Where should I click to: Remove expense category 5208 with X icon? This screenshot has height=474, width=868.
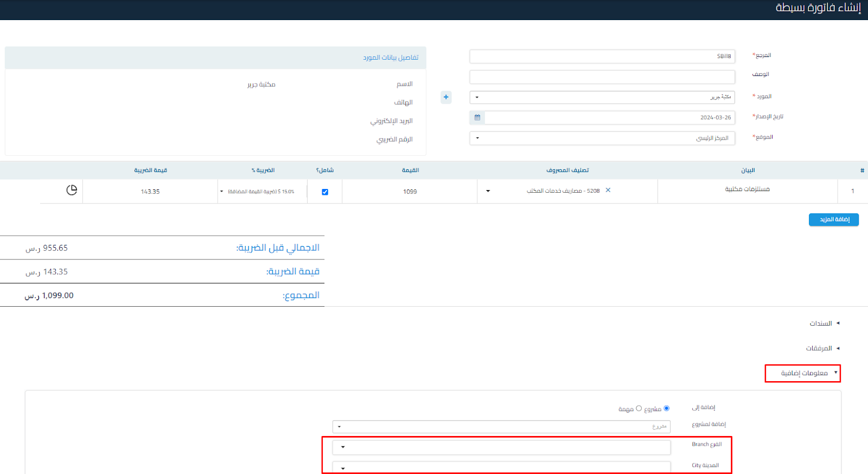pyautogui.click(x=608, y=190)
